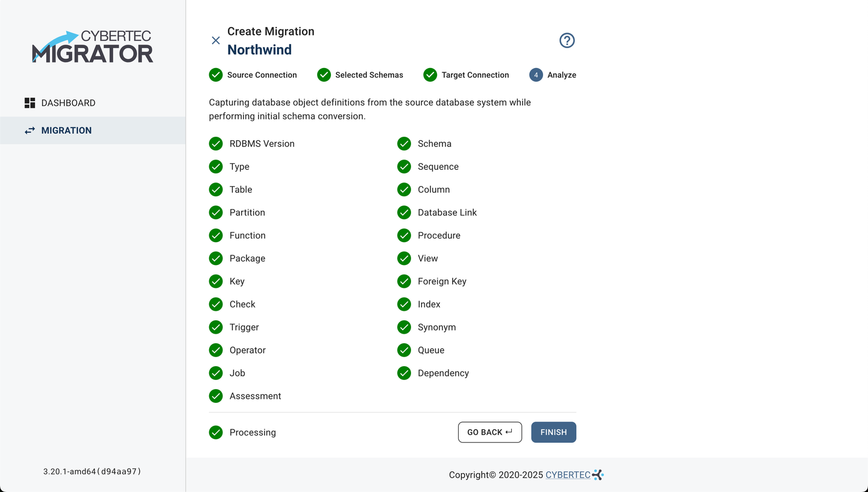This screenshot has height=492, width=868.
Task: Click the Cybertec Migrator logo
Action: (x=93, y=47)
